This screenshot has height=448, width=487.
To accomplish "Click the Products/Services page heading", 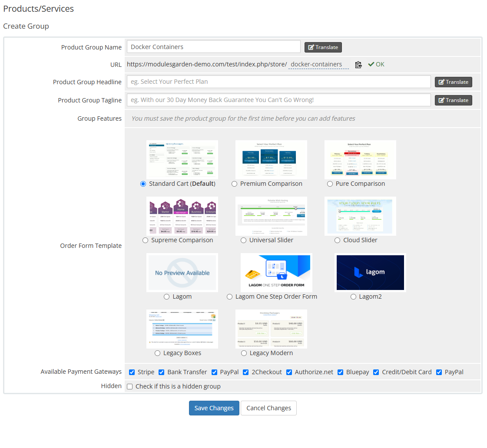I will (39, 9).
